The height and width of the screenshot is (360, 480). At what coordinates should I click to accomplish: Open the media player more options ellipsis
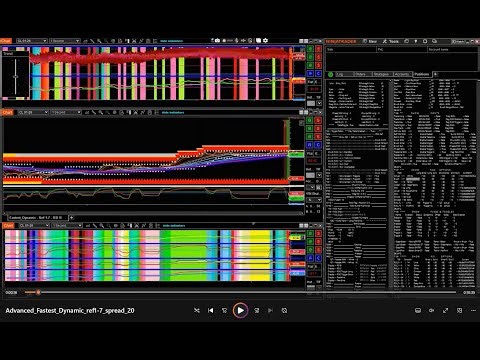473,310
